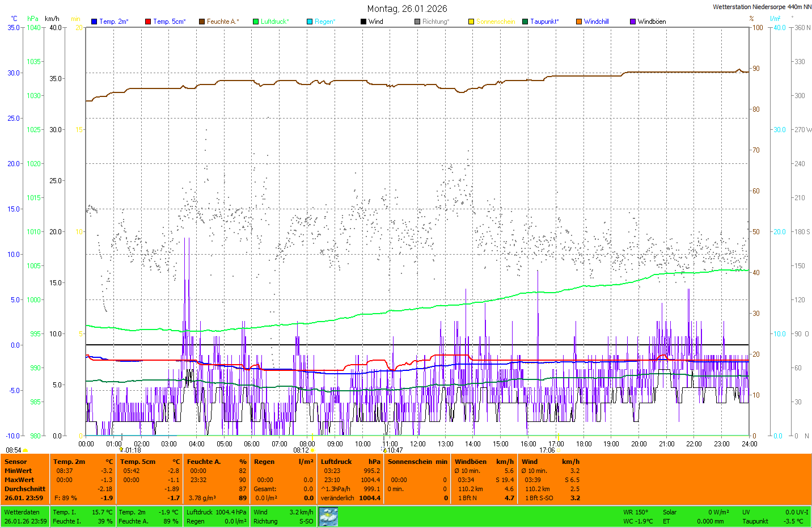Click the Wetterdaten cell in green status bar
This screenshot has width=812, height=528.
coord(22,512)
